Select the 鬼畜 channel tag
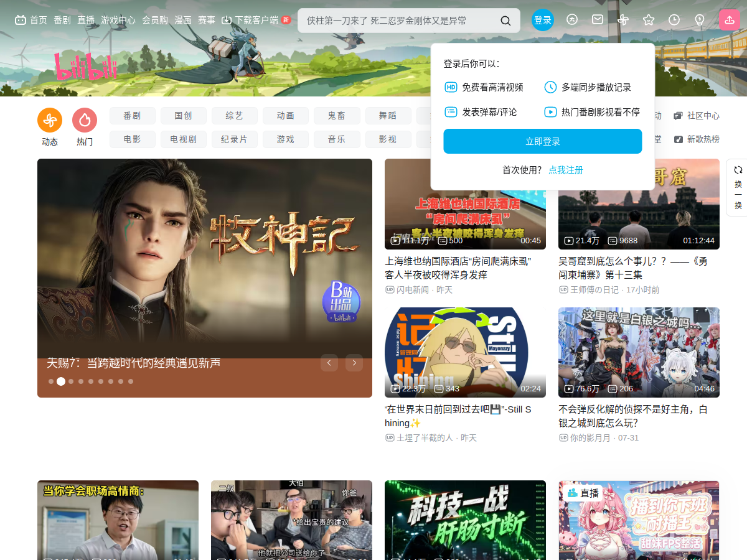Viewport: 747px width, 560px height. coord(337,116)
